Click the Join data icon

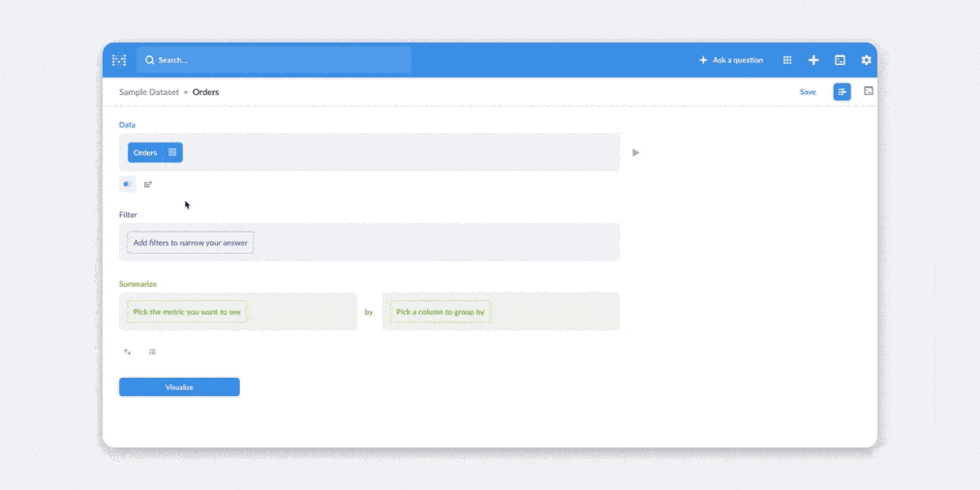(x=127, y=184)
